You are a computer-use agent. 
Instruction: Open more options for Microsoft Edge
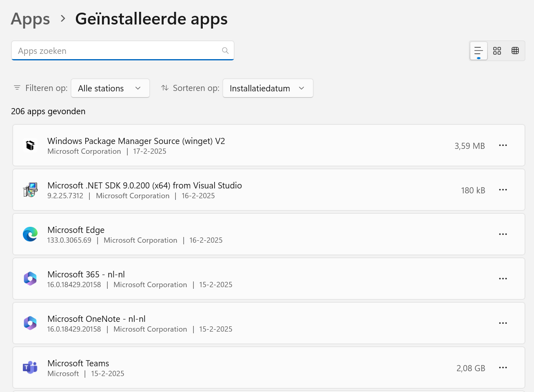coord(503,234)
